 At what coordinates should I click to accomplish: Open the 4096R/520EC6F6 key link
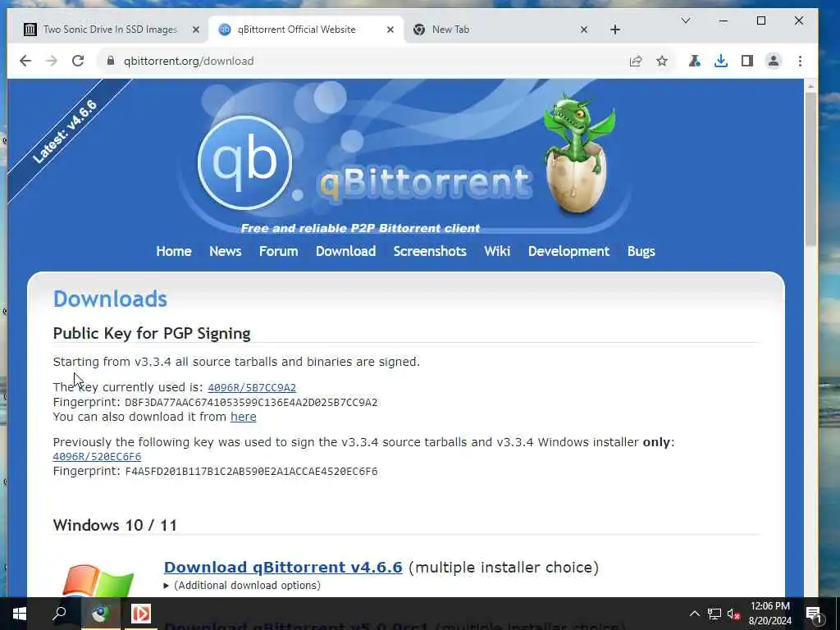click(x=97, y=456)
